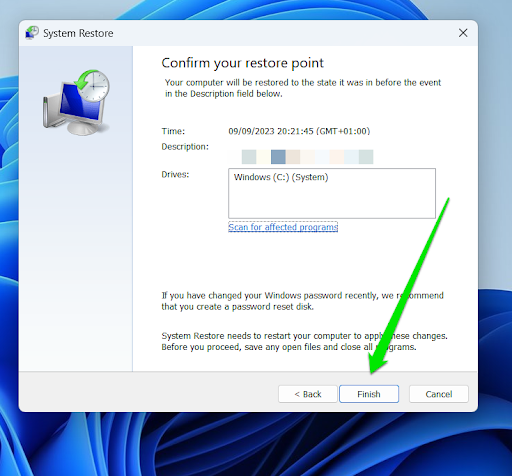
Task: Click Finish to confirm restore point
Action: pos(369,394)
